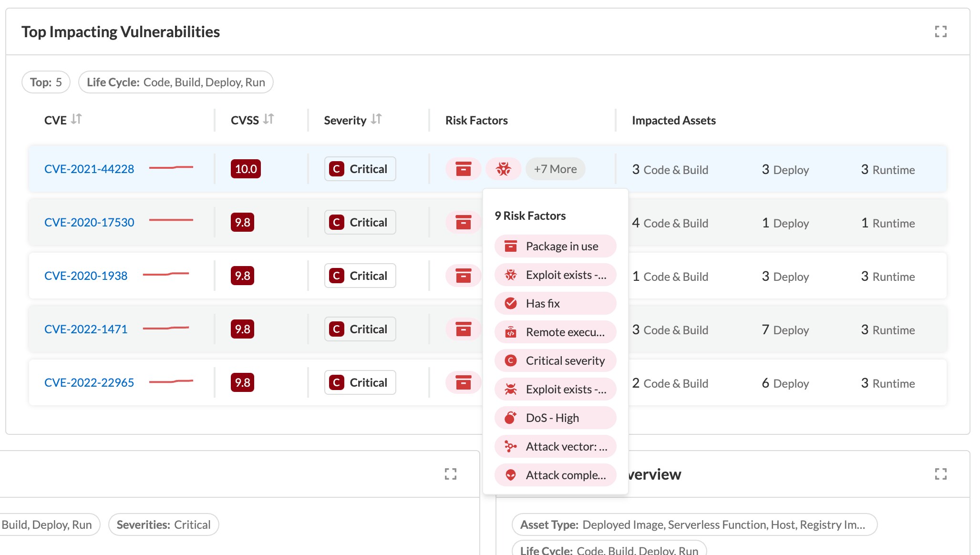Sort table by Severity column

point(376,119)
